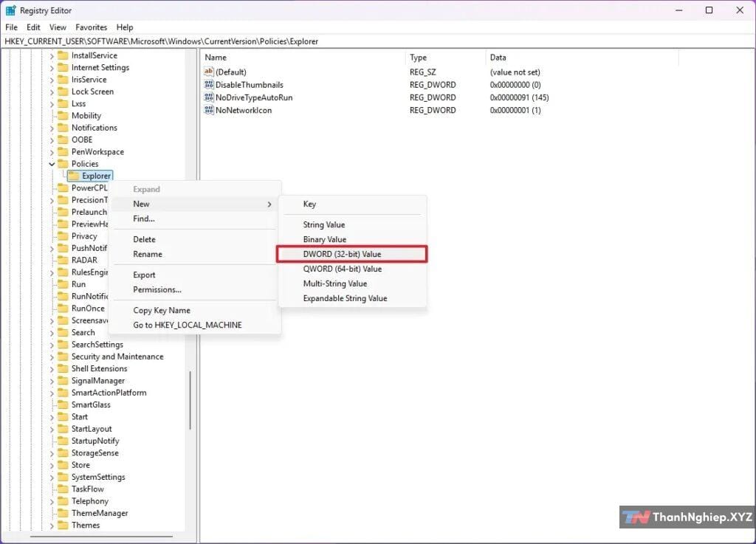Click the Shell Extensions folder icon
Image resolution: width=756 pixels, height=544 pixels.
(63, 368)
